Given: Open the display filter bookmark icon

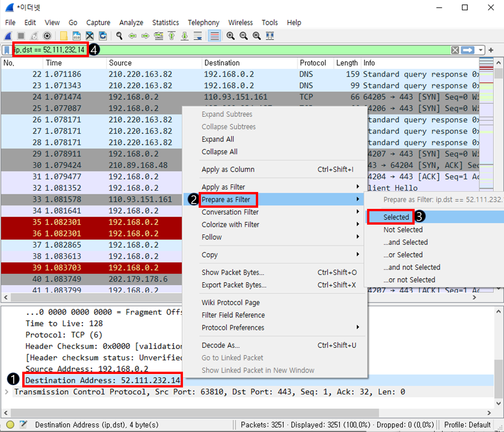Looking at the screenshot, I should [x=7, y=50].
